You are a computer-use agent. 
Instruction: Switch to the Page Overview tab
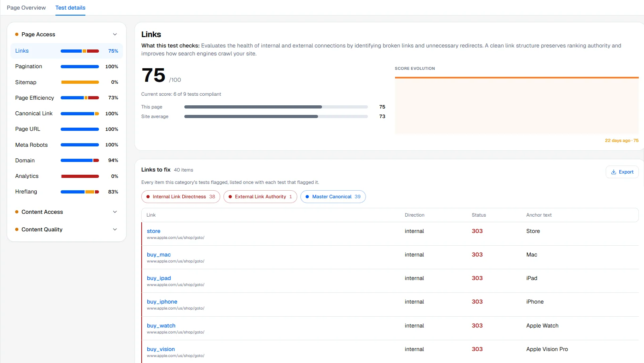pyautogui.click(x=26, y=8)
